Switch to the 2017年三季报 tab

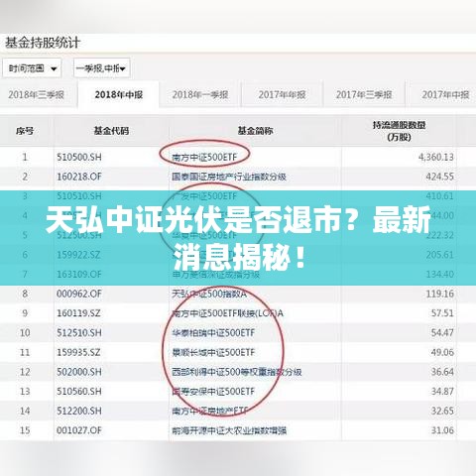(364, 95)
